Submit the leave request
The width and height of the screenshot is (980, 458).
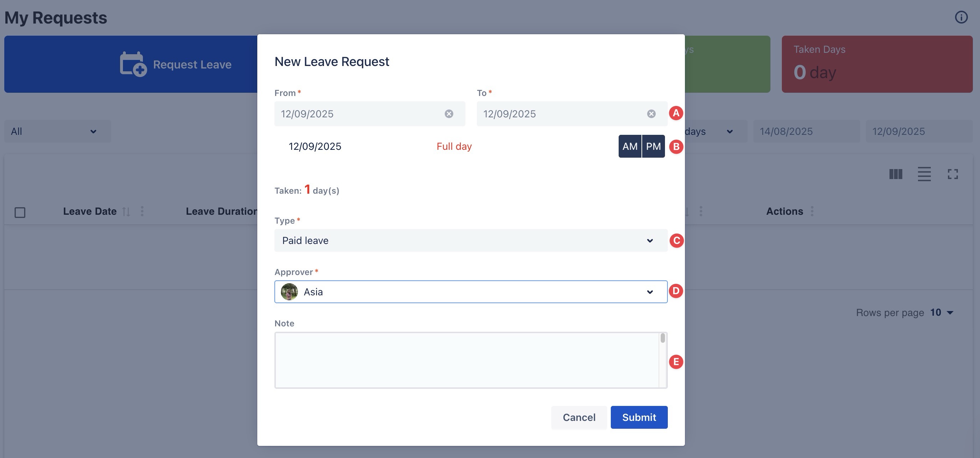click(x=639, y=417)
